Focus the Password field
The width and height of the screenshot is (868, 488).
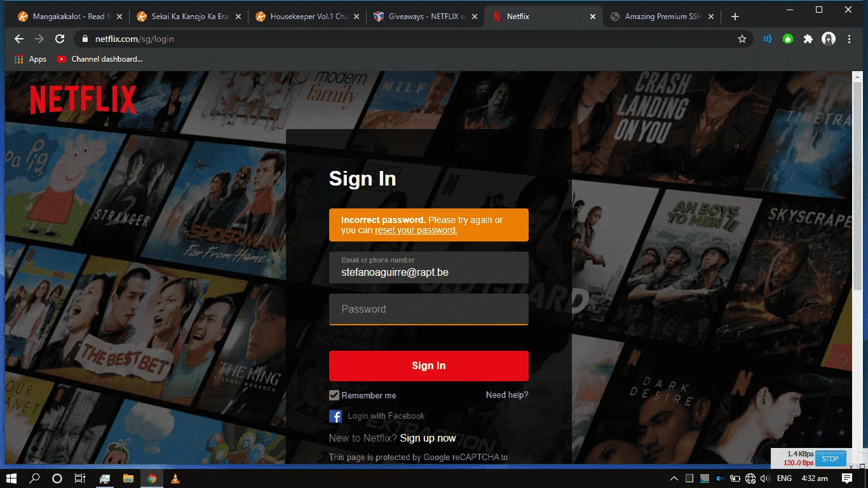pos(429,309)
